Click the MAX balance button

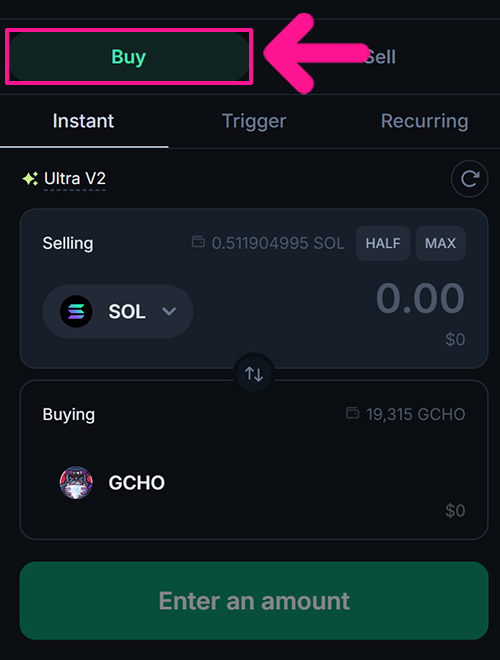(441, 243)
